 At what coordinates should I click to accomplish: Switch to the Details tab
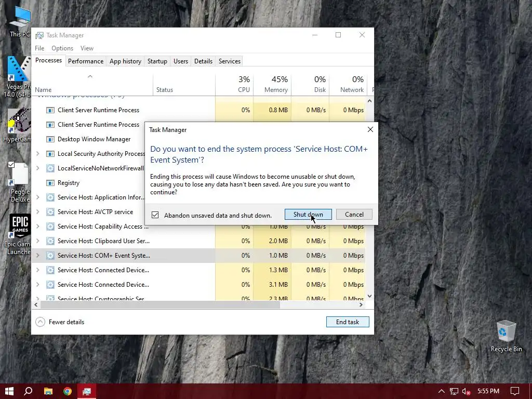pyautogui.click(x=203, y=61)
